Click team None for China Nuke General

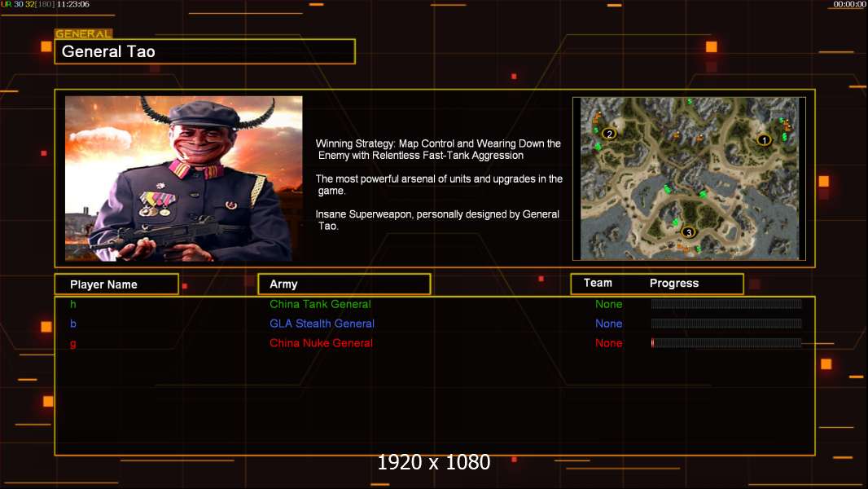[x=608, y=343]
